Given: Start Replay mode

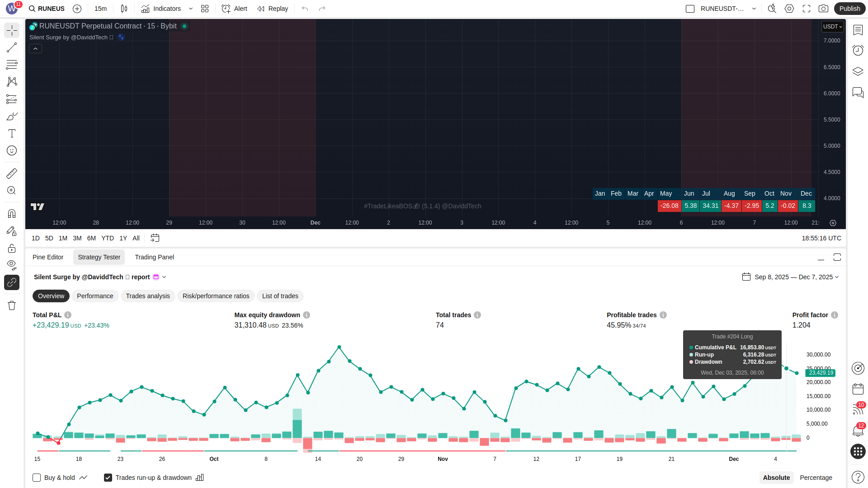Looking at the screenshot, I should click(273, 9).
